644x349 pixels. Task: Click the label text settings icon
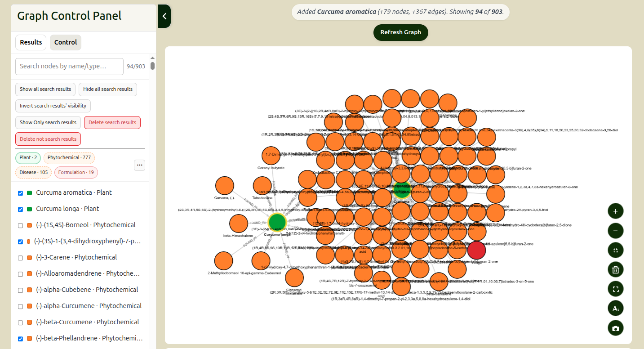615,309
